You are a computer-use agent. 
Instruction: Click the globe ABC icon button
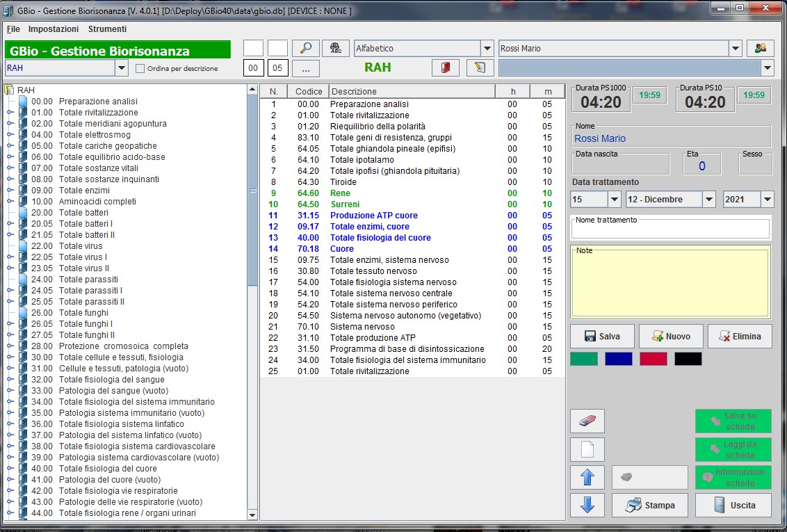pos(336,48)
